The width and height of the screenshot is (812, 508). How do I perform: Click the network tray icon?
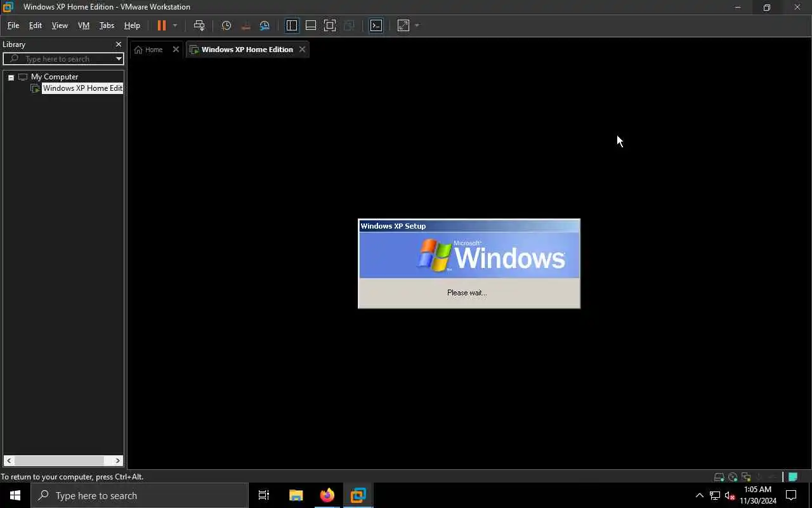click(715, 495)
